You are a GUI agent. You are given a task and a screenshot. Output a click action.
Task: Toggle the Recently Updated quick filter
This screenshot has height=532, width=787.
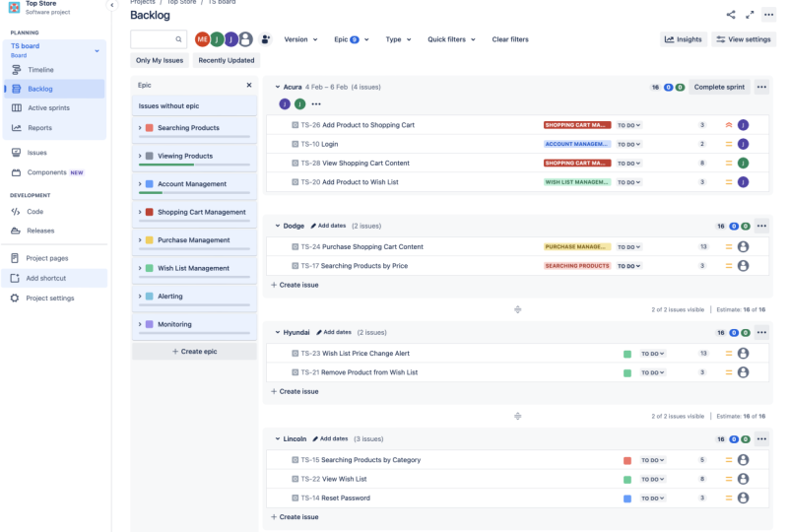coord(227,60)
